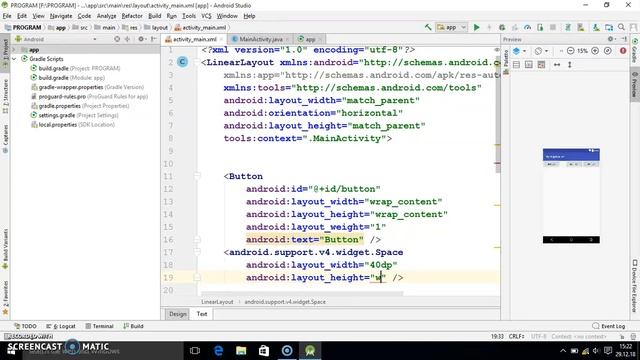Toggle the Gradle side tab on right
Image resolution: width=640 pixels, height=360 pixels.
click(x=635, y=50)
